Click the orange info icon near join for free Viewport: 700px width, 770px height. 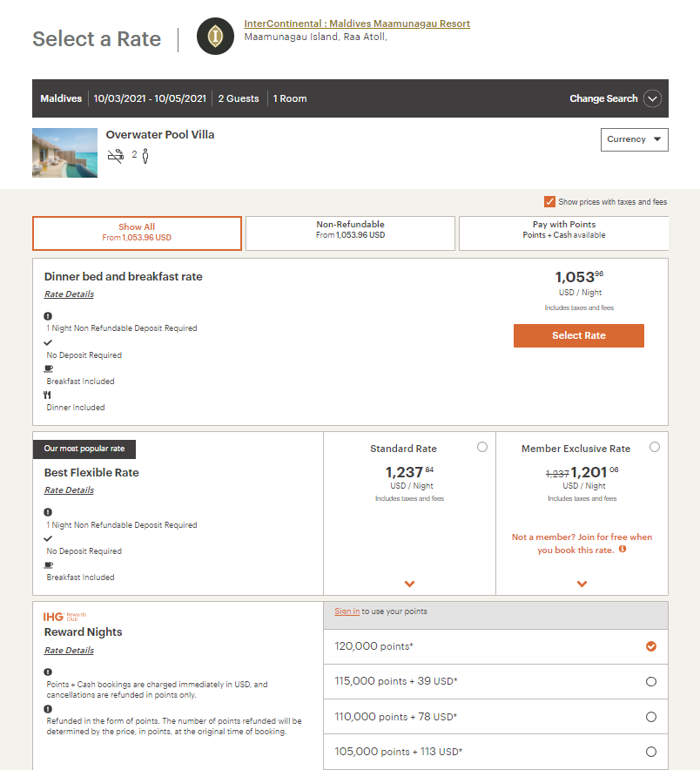(623, 550)
